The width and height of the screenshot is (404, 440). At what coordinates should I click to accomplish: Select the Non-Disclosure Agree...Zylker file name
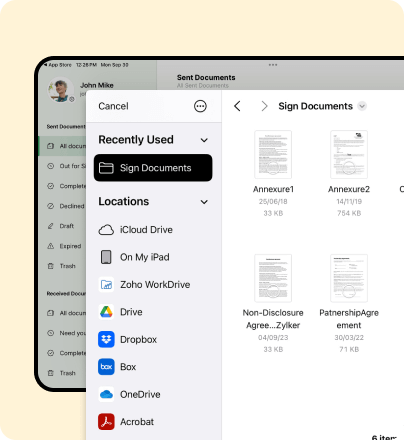[273, 319]
